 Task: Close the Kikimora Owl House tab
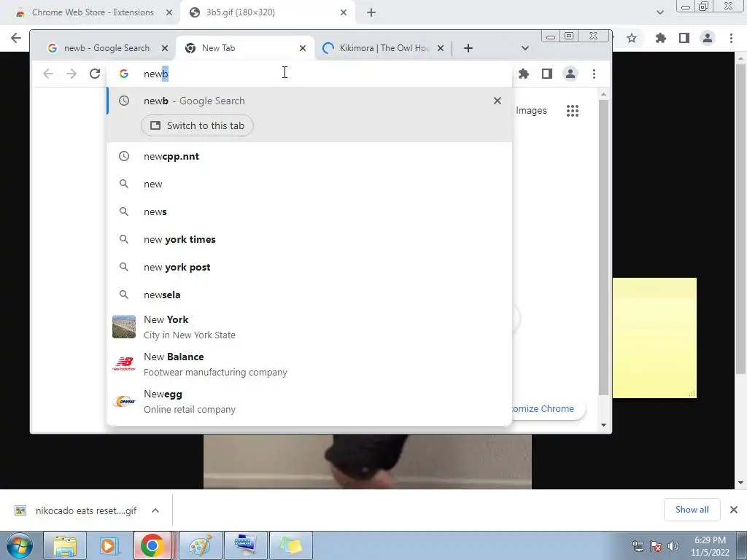coord(441,48)
